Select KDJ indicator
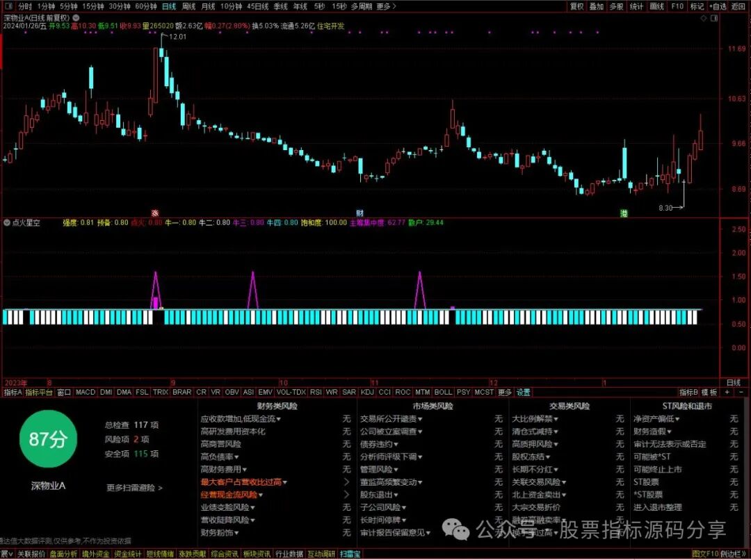This screenshot has height=560, width=751. coord(367,392)
